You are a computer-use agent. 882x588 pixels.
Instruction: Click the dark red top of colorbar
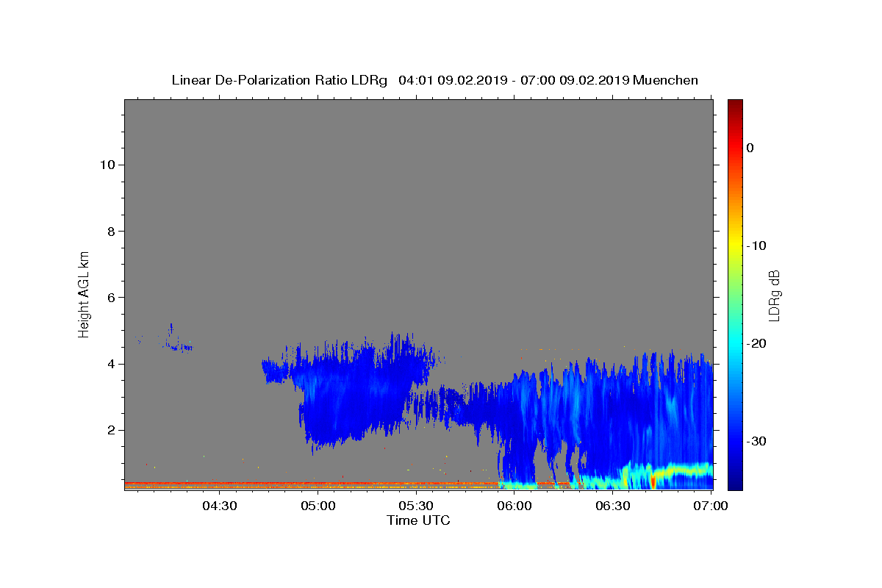(x=735, y=107)
